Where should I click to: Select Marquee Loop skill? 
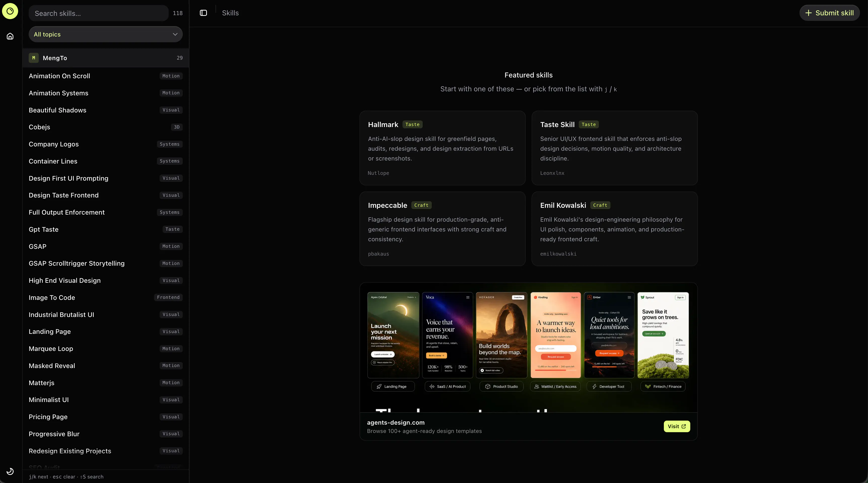(105, 349)
